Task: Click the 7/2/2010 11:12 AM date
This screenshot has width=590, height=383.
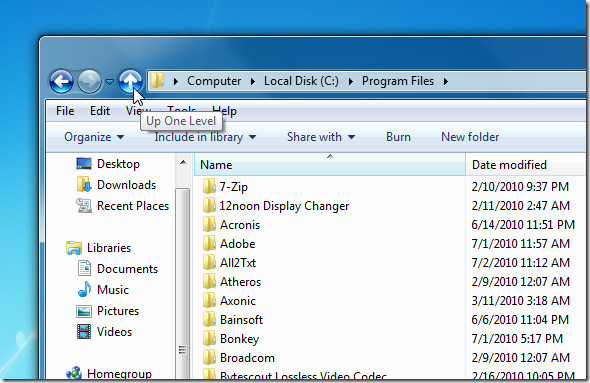Action: [x=520, y=263]
